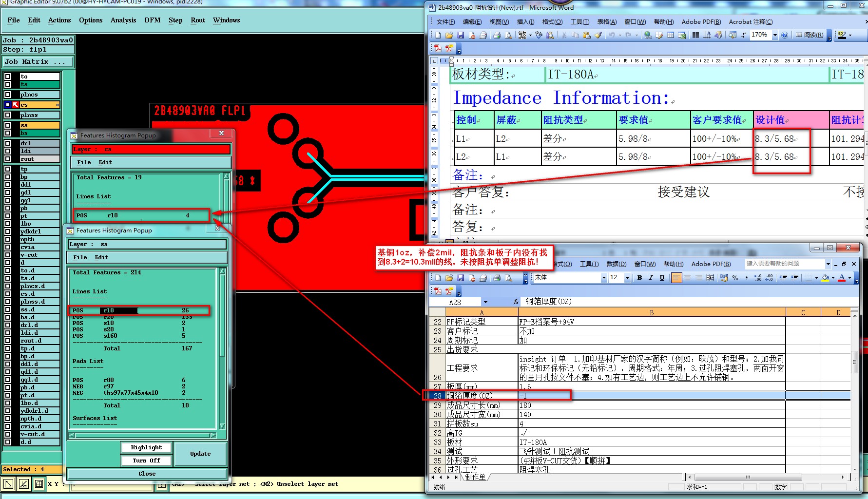Click the Excel fill color paint bucket
This screenshot has height=499, width=868.
825,278
